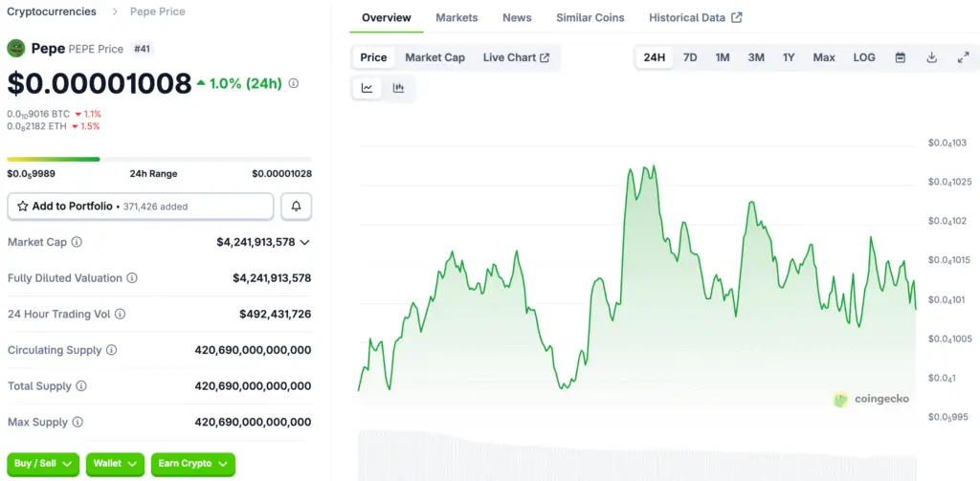Switch to the Overview tab
This screenshot has width=980, height=481.
click(387, 17)
